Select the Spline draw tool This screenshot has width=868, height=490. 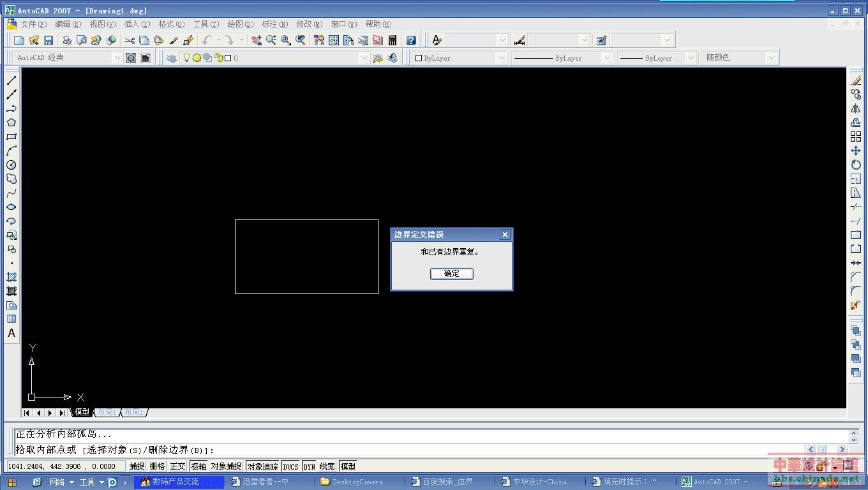point(11,193)
